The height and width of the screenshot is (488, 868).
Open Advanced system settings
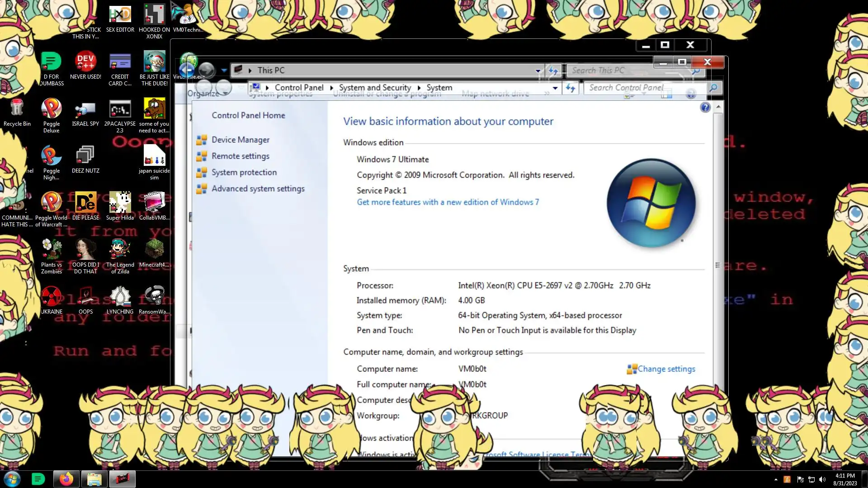tap(258, 189)
